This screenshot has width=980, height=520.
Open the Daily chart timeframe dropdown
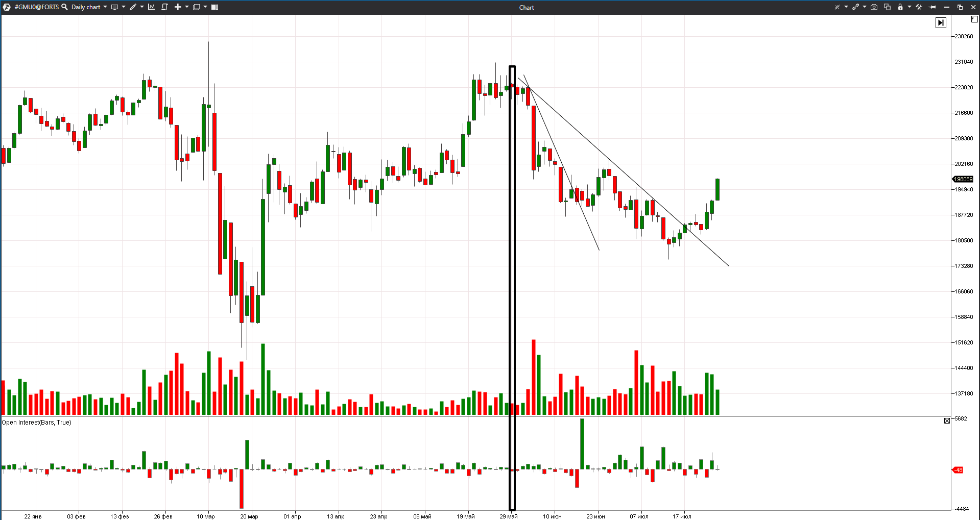tap(87, 7)
